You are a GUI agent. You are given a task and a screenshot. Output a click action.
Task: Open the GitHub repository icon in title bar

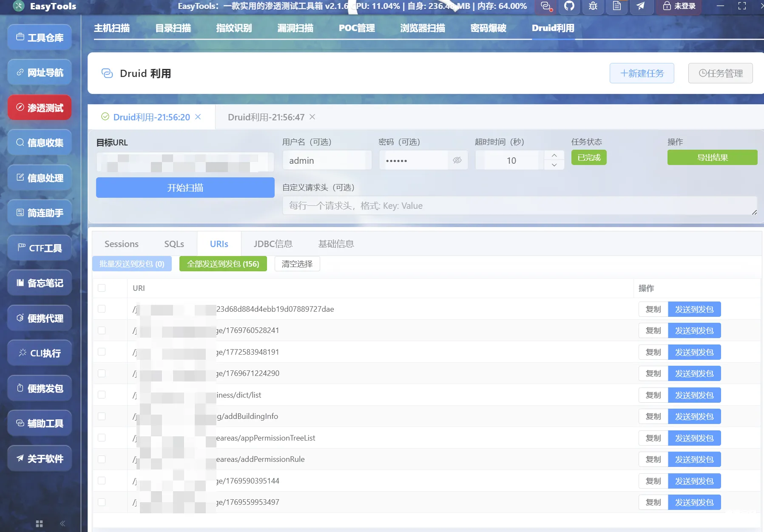(569, 6)
